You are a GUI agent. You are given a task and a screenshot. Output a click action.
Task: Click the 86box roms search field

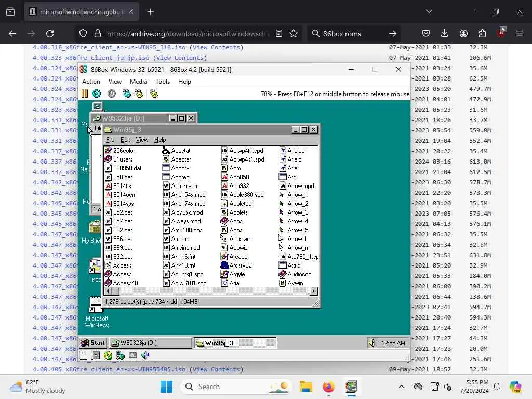[354, 34]
